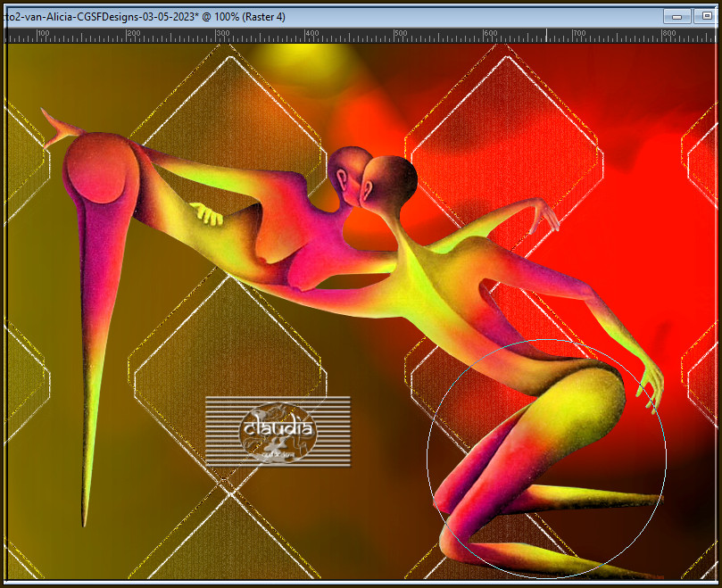Click the document title bar text ending in (Raster 4)
The height and width of the screenshot is (588, 722).
[x=145, y=17]
